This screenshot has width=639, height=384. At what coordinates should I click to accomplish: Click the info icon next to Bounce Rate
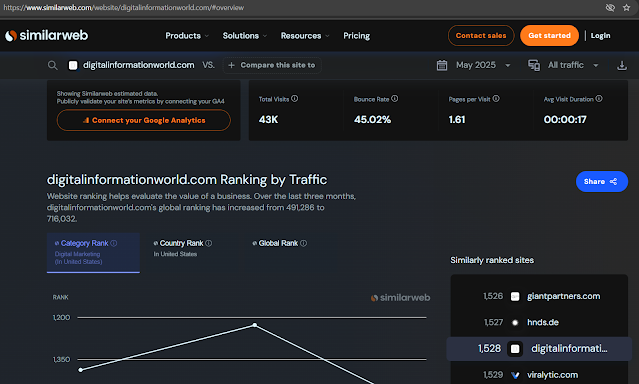point(394,99)
